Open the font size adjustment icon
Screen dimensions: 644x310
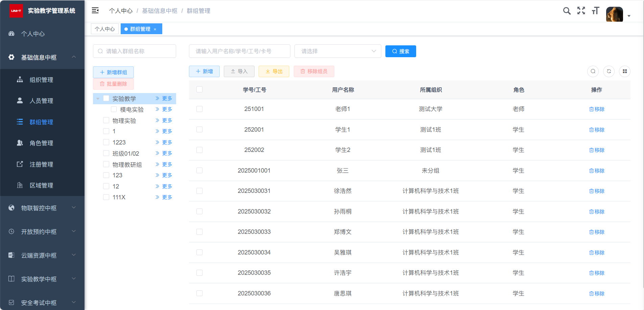pos(595,11)
